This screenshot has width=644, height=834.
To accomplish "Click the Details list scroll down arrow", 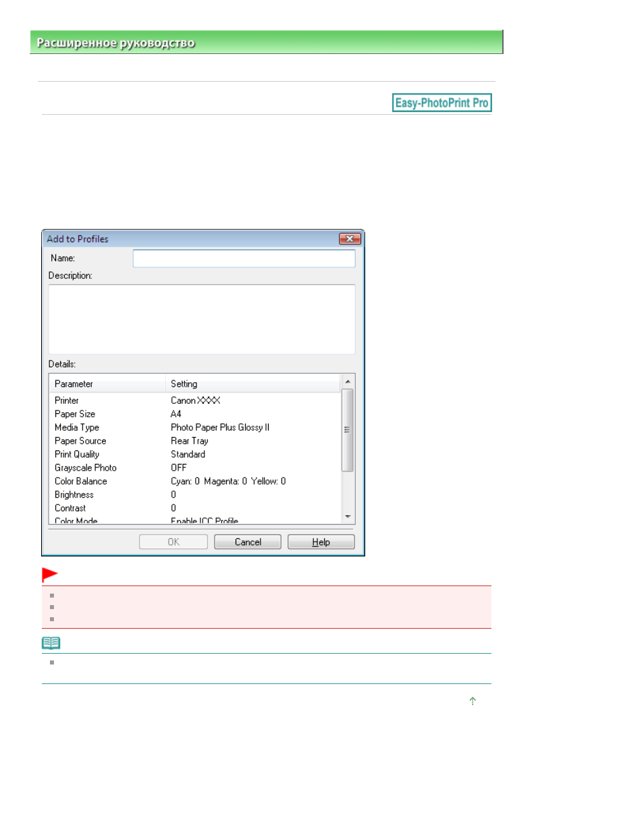I will 348,517.
